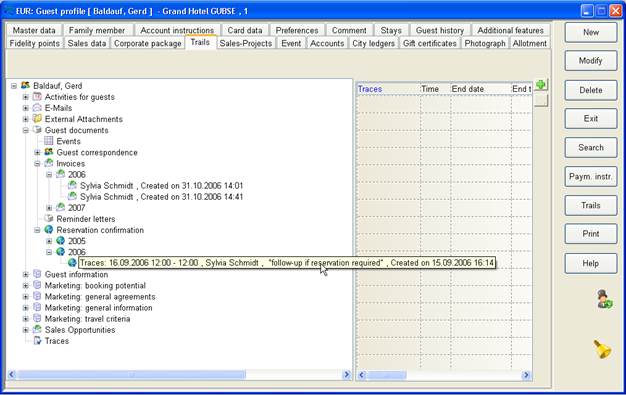Click the guest figure icon below Help
This screenshot has height=395, width=626.
point(604,299)
